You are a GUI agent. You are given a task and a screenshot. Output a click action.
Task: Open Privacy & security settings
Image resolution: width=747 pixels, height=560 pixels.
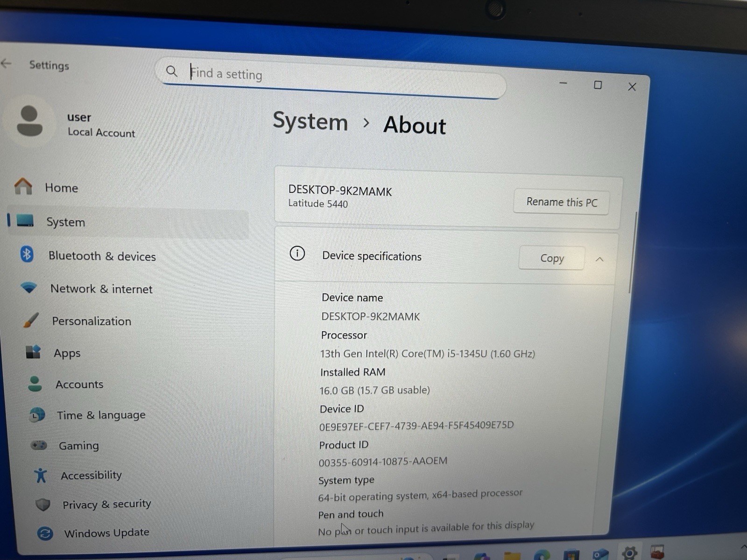[x=107, y=504]
